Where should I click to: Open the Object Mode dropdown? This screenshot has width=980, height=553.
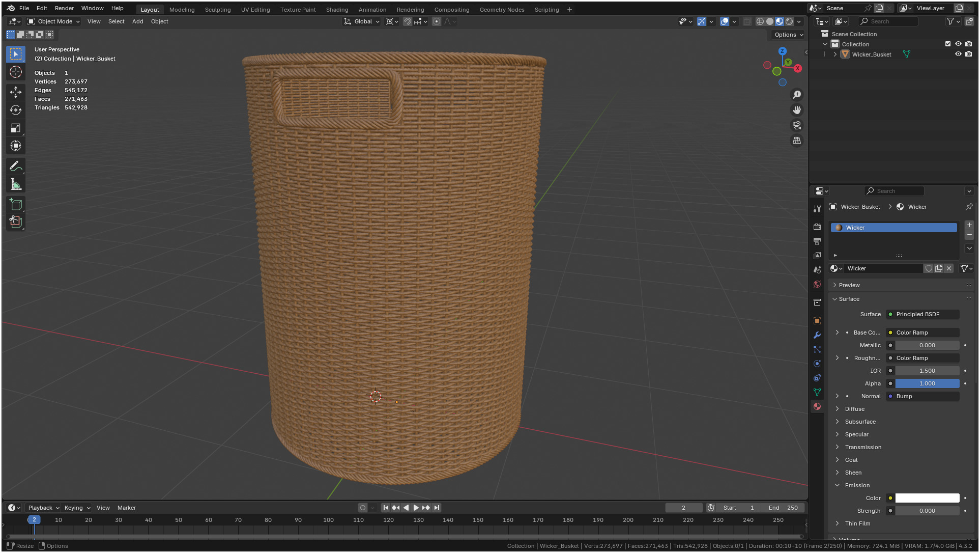tap(54, 21)
